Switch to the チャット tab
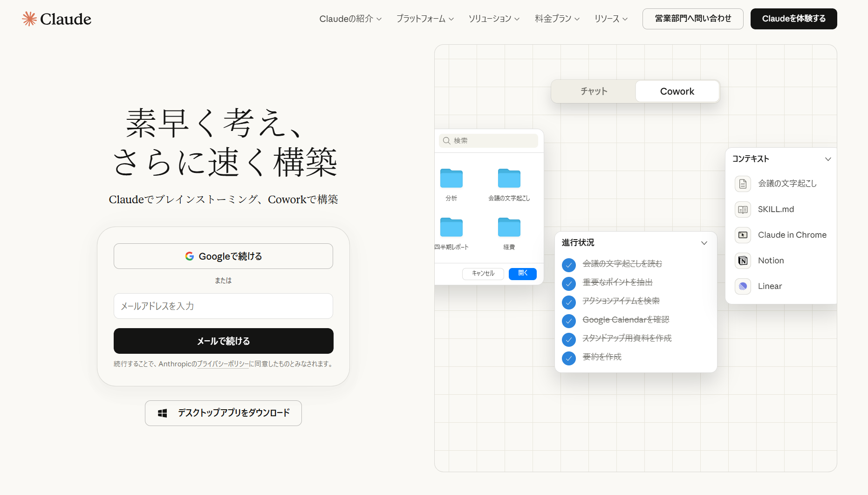 tap(594, 91)
